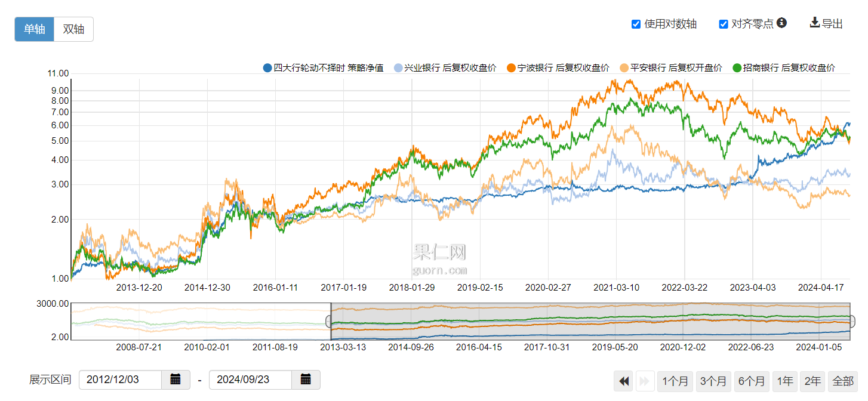This screenshot has width=868, height=401.
Task: Click the 3000.00 navigator axis label
Action: pos(53,304)
